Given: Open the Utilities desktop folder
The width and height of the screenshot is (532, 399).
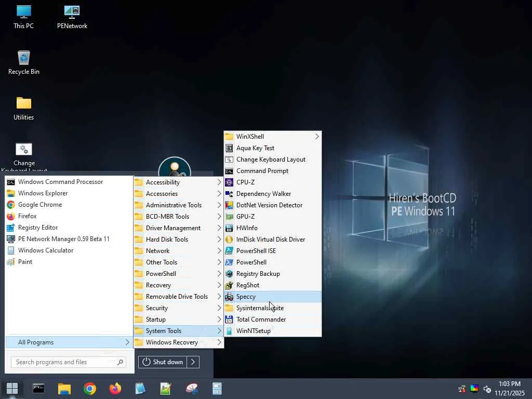Looking at the screenshot, I should 24,109.
